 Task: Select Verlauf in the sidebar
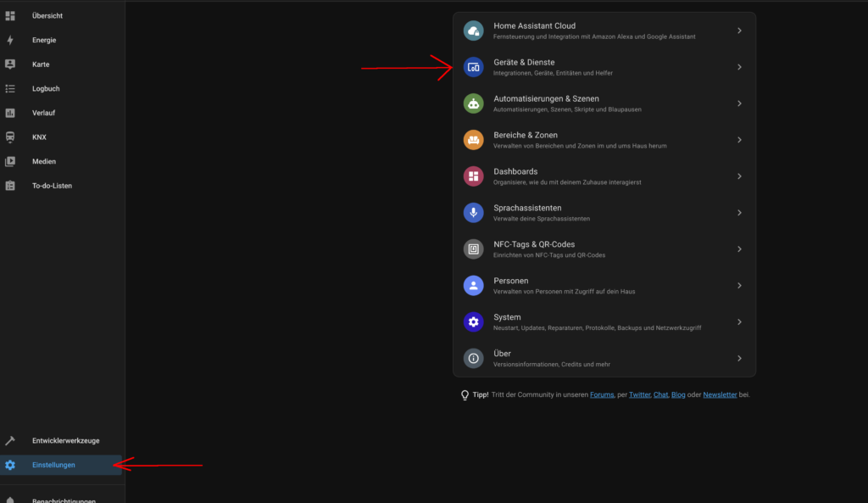tap(61, 113)
